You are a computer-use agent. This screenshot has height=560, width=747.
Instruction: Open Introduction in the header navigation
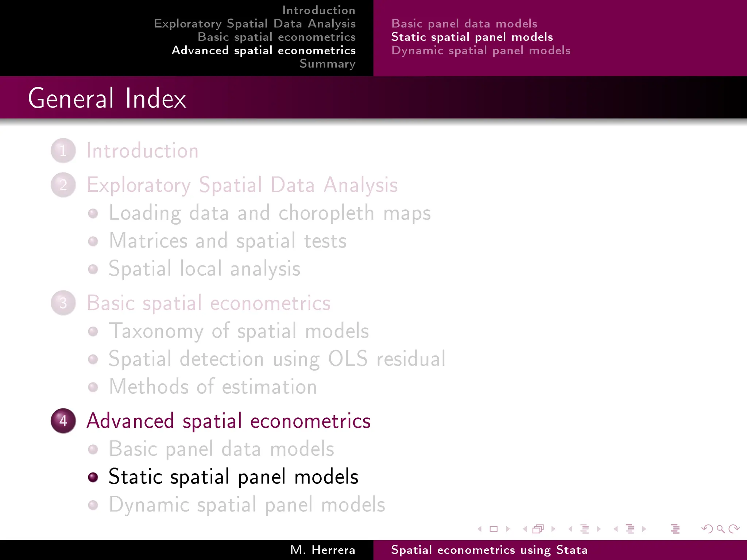tap(319, 10)
